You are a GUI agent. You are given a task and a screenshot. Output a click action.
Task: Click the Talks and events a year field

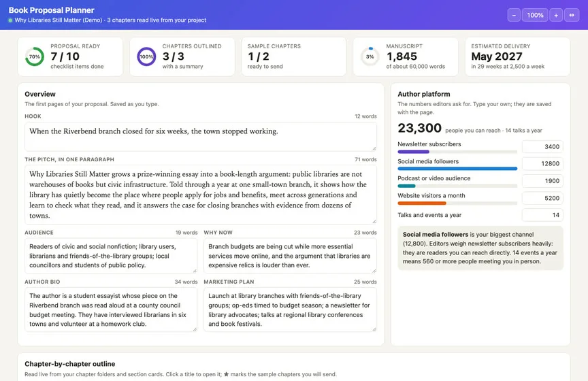(542, 215)
